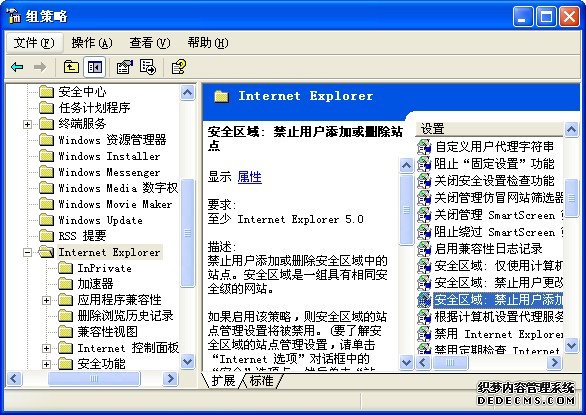
Task: Expand the Internet 控制面板 tree node
Action: (46, 348)
